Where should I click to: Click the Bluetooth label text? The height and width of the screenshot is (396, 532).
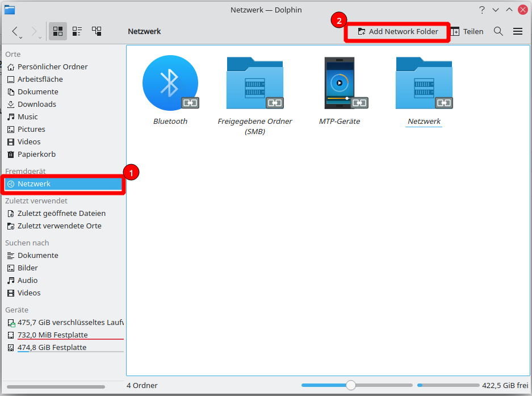(170, 121)
